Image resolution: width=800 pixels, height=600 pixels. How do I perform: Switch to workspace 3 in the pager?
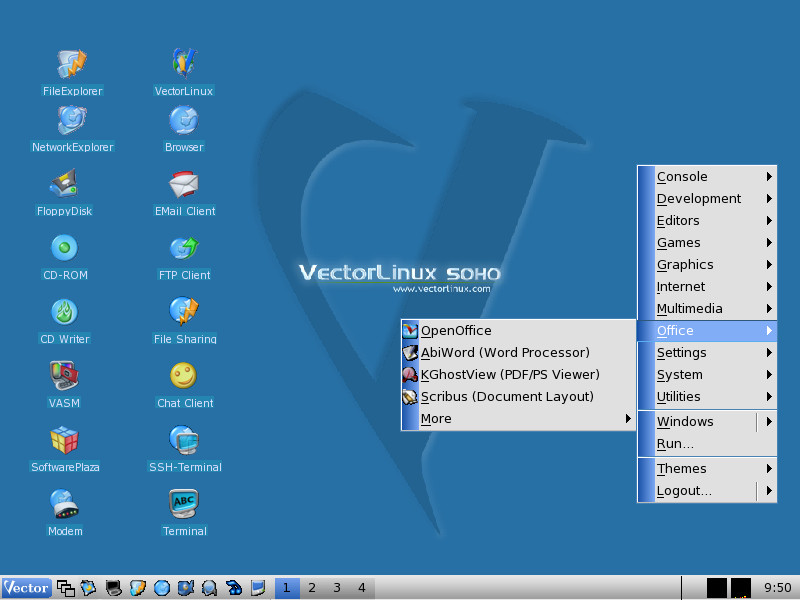337,588
